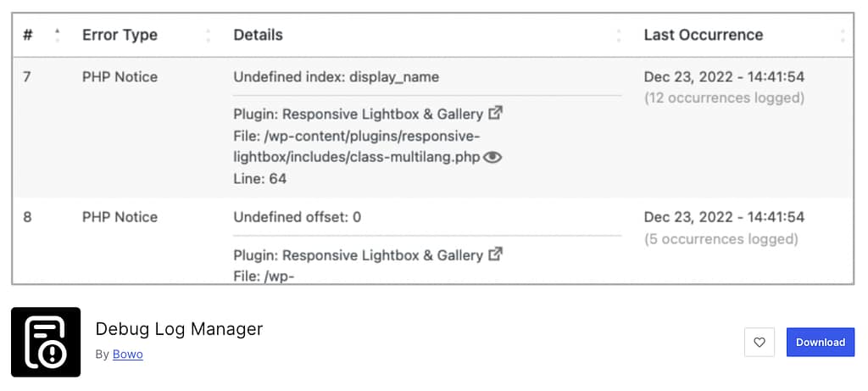Open external link icon for row 7 plugin
868x391 pixels.
pyautogui.click(x=497, y=113)
